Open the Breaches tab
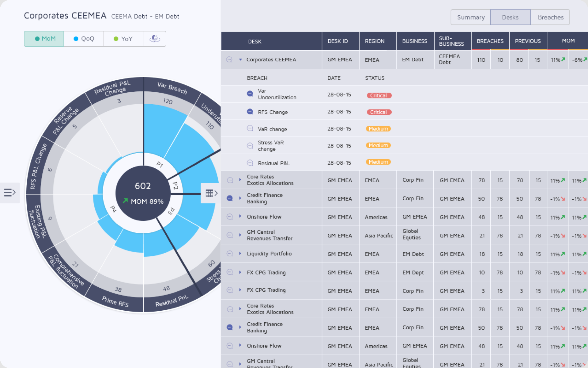 550,17
